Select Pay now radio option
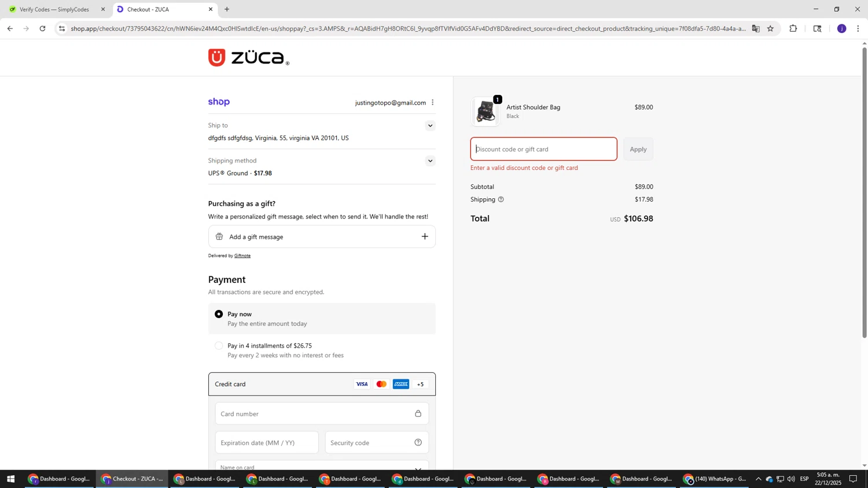Screen dimensions: 868x488 [219, 314]
